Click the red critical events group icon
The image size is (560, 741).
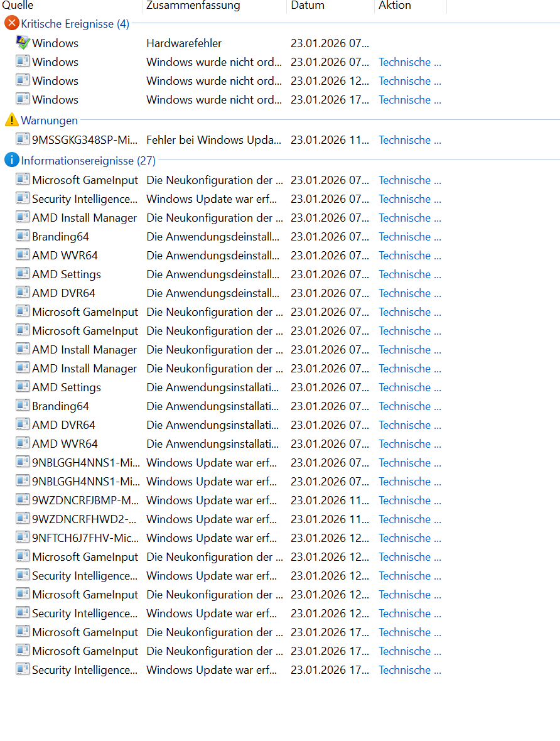(x=11, y=23)
